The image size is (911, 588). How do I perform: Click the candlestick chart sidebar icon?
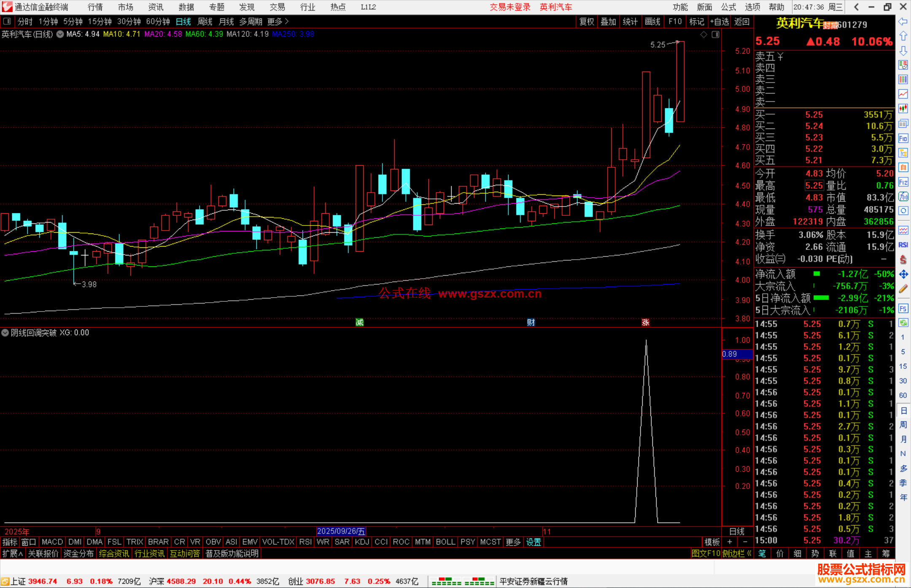[x=903, y=109]
